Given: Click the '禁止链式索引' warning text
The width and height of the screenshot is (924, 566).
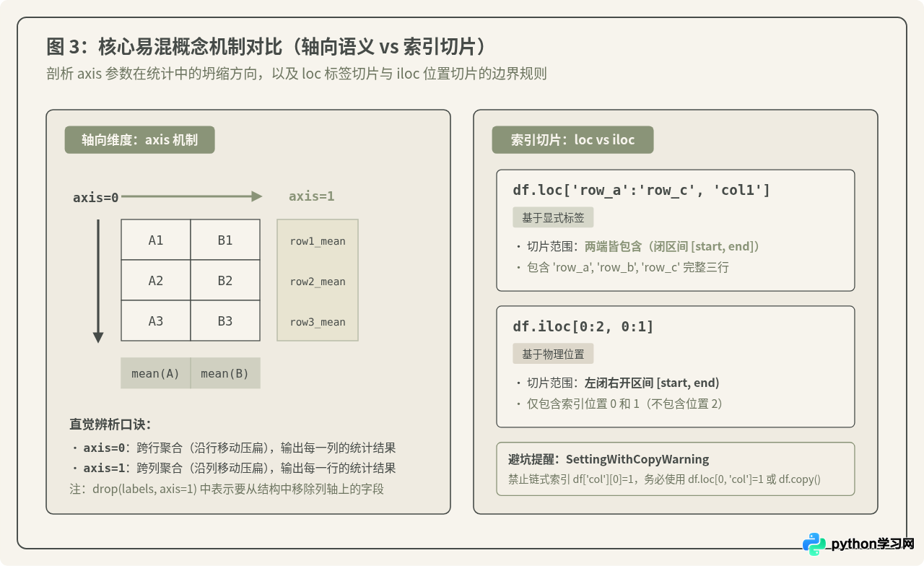Looking at the screenshot, I should pyautogui.click(x=664, y=479).
